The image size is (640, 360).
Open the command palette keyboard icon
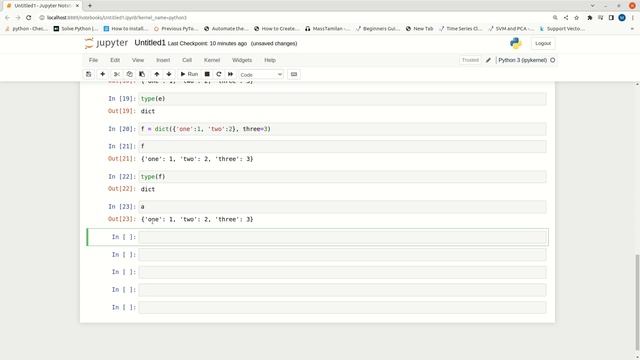pos(294,74)
